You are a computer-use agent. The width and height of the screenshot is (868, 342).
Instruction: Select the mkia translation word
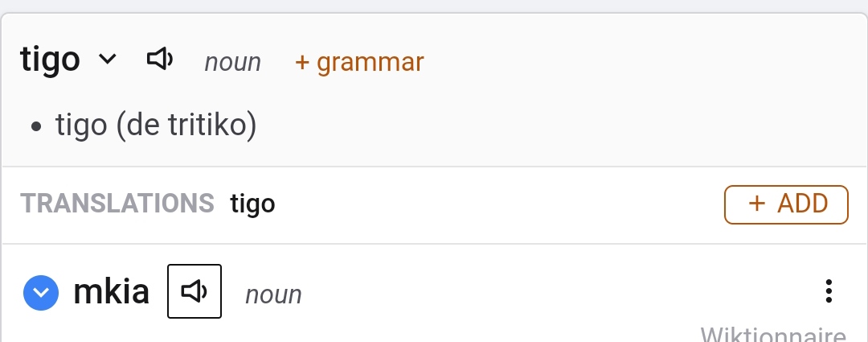[x=111, y=291]
